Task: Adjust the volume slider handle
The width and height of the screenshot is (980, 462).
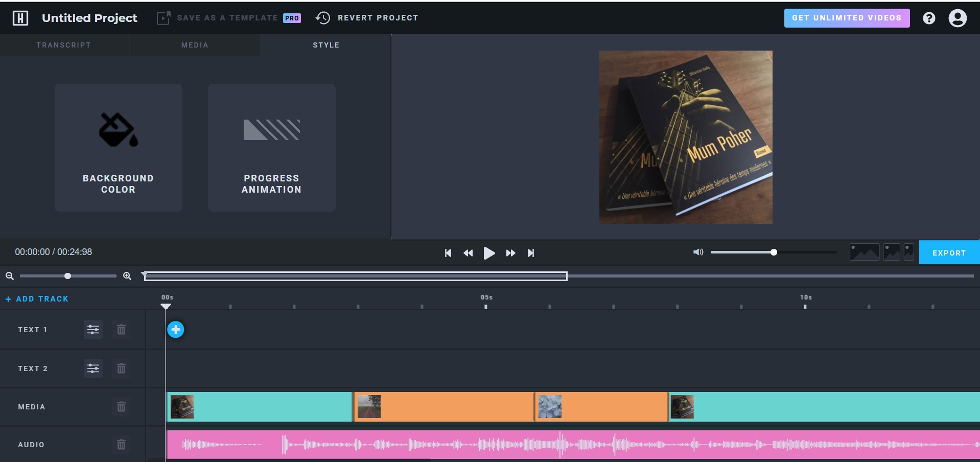Action: [x=774, y=252]
